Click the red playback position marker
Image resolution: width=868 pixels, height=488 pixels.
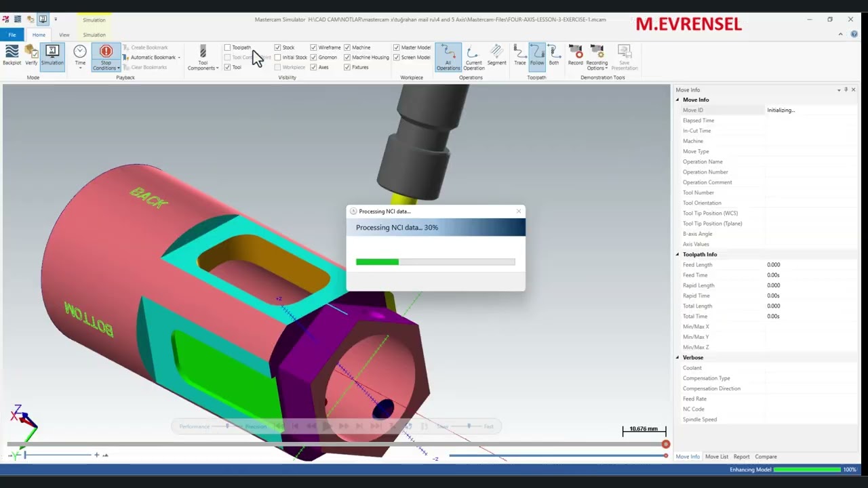point(665,445)
